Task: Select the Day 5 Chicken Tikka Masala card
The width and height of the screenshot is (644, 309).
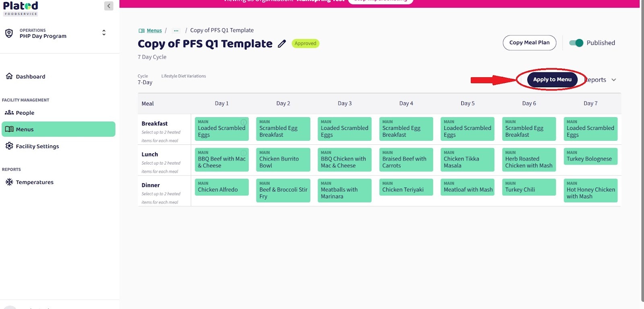Action: click(x=467, y=160)
